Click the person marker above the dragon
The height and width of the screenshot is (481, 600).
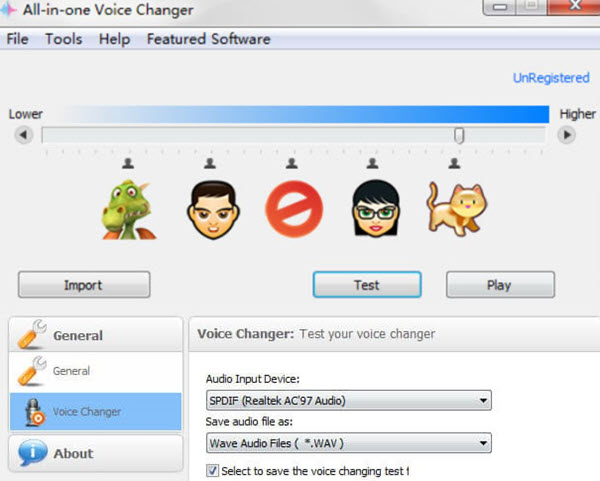point(128,163)
